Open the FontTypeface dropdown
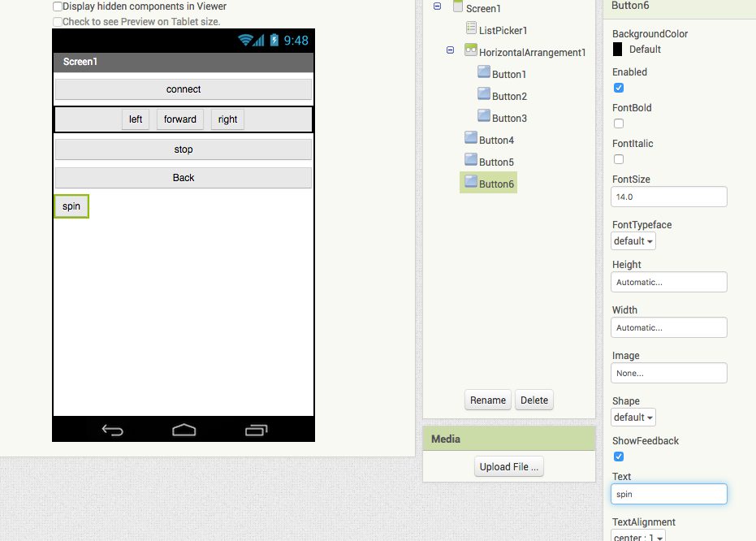This screenshot has height=541, width=756. pos(633,241)
